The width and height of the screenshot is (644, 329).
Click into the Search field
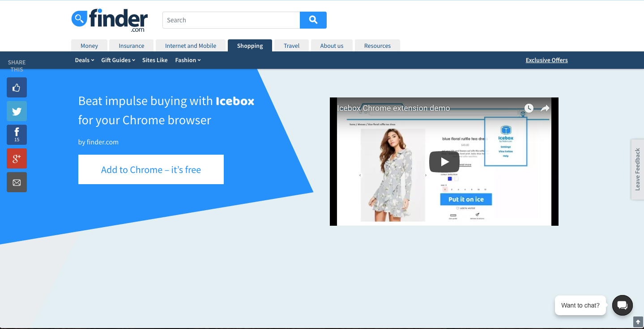point(231,20)
